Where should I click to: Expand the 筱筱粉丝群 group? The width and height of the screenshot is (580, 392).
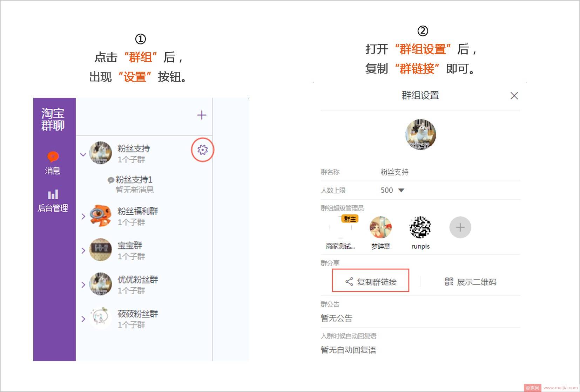coord(83,319)
